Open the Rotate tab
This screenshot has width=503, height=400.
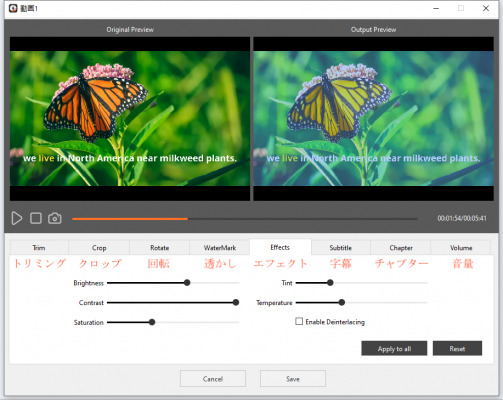159,248
